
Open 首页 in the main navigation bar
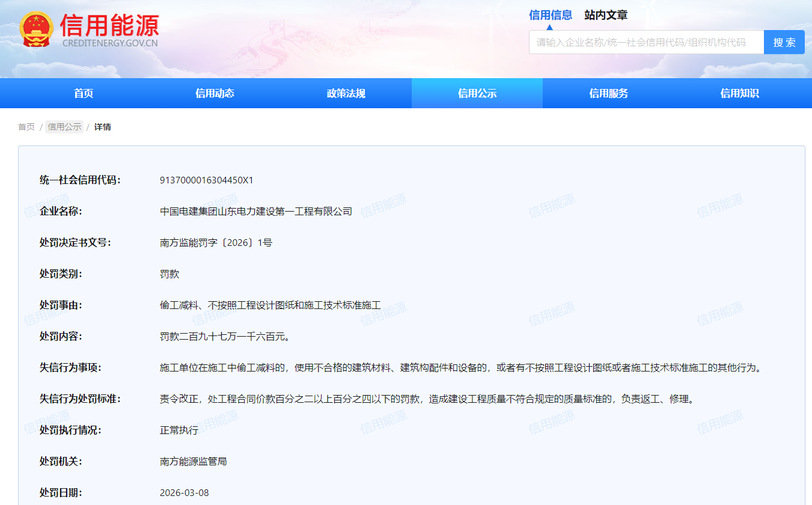click(x=84, y=93)
